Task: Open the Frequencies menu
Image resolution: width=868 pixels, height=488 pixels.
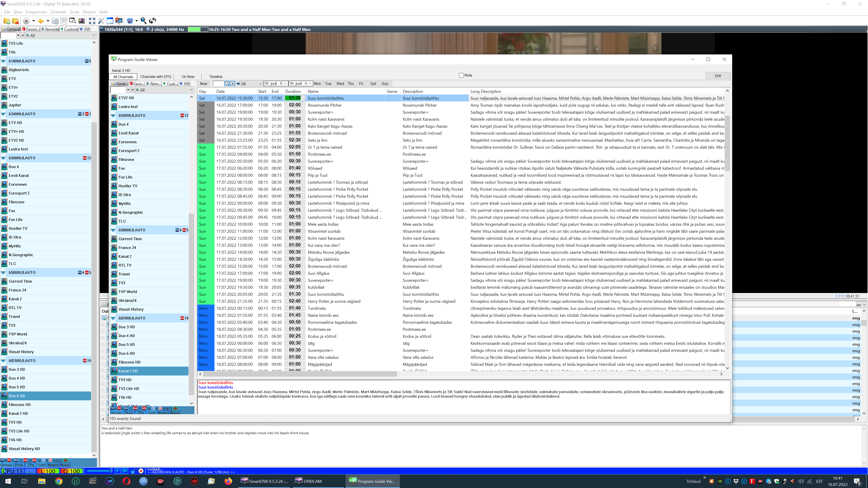Action: click(x=36, y=12)
